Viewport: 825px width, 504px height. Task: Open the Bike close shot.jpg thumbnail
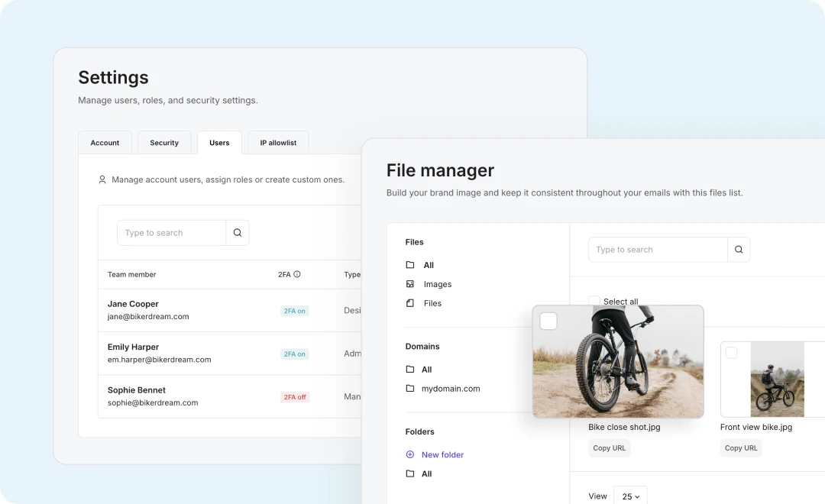click(618, 362)
